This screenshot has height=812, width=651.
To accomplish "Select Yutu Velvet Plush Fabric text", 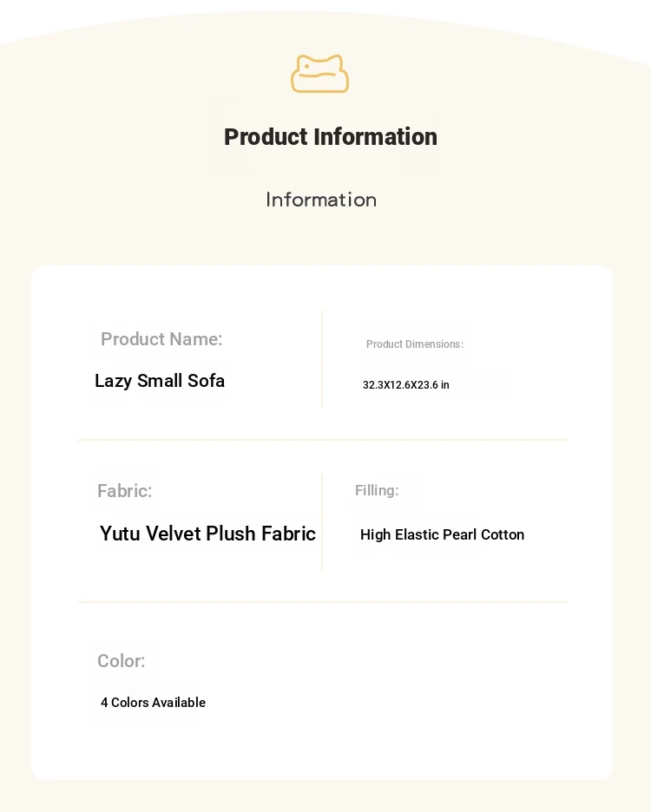I will [207, 534].
